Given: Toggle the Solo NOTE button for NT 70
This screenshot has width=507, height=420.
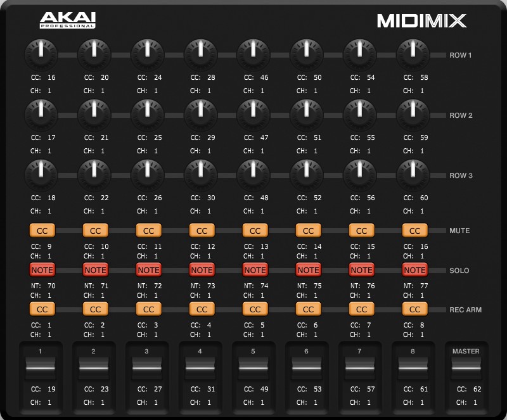Looking at the screenshot, I should click(42, 270).
